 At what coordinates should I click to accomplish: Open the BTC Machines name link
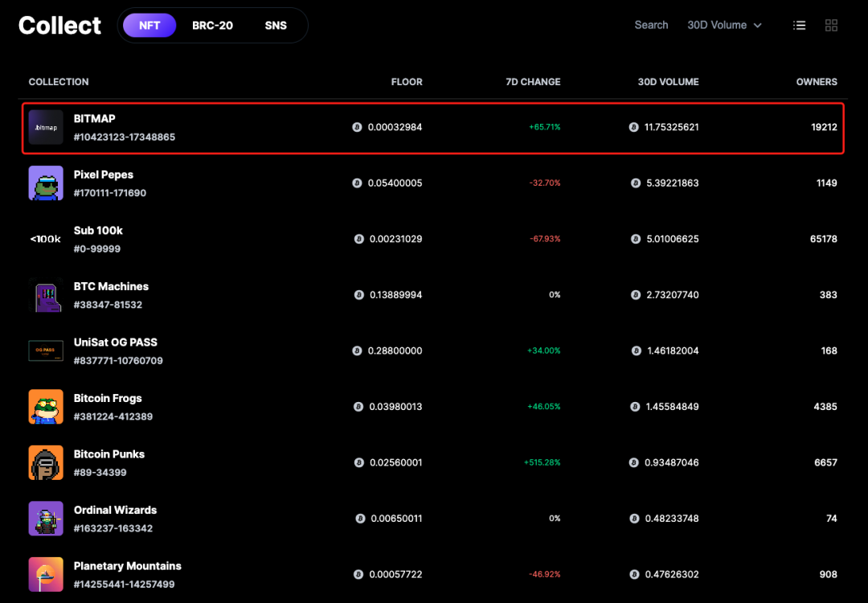tap(111, 287)
